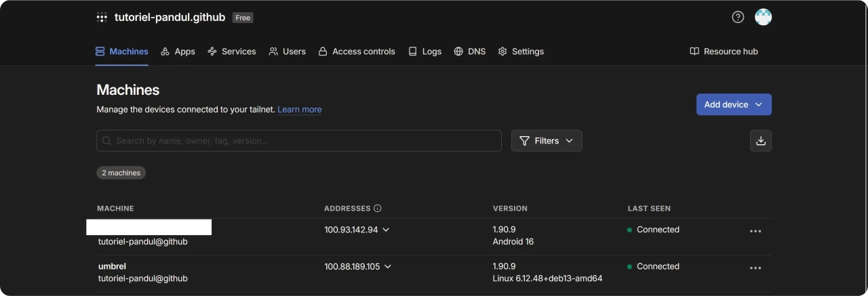Click the info icon beside Addresses
The width and height of the screenshot is (868, 296).
378,209
